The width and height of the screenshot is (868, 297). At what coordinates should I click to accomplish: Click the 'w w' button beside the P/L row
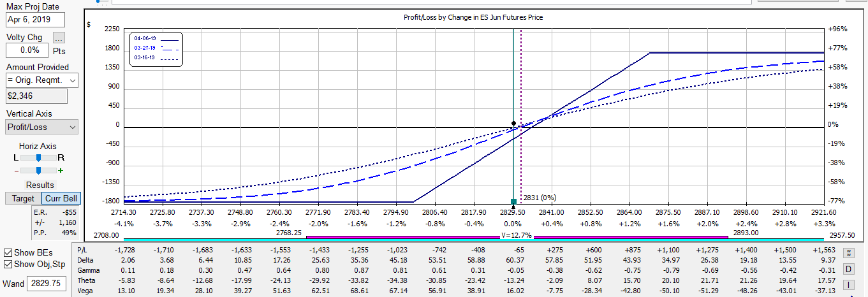[849, 253]
